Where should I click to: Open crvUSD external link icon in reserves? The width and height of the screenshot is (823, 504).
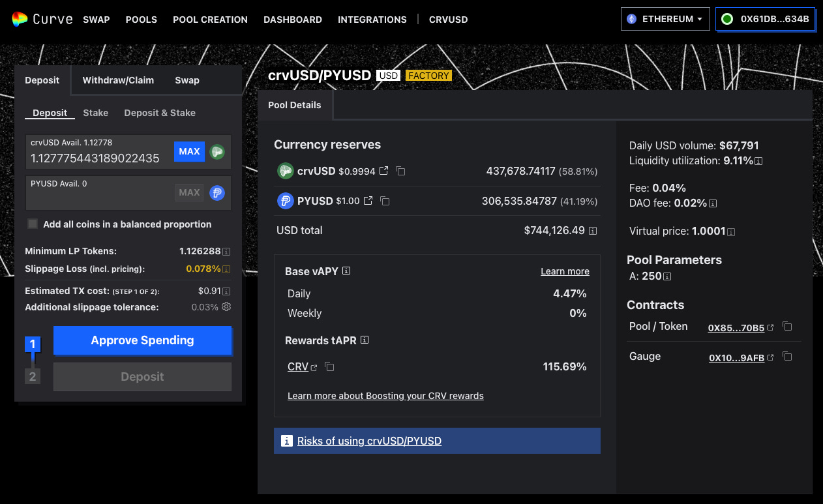[384, 171]
